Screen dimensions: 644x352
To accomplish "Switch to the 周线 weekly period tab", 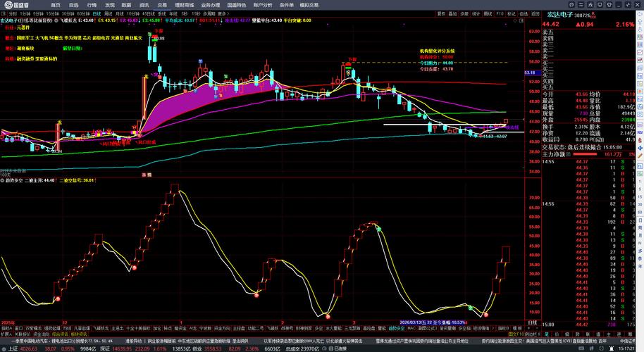I will (x=108, y=13).
